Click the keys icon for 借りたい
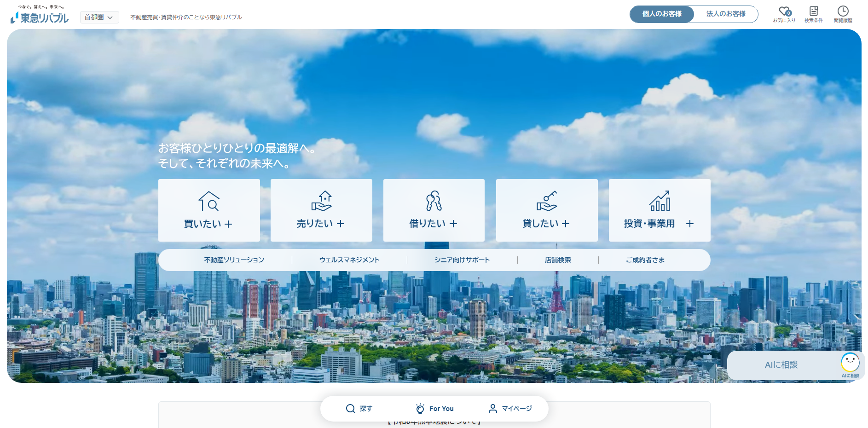The image size is (868, 428). 434,201
